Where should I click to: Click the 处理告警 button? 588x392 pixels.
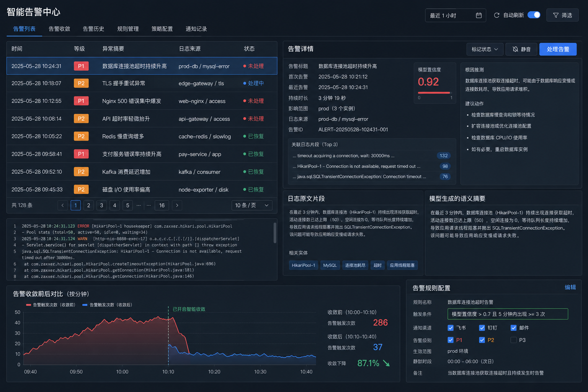tap(558, 49)
